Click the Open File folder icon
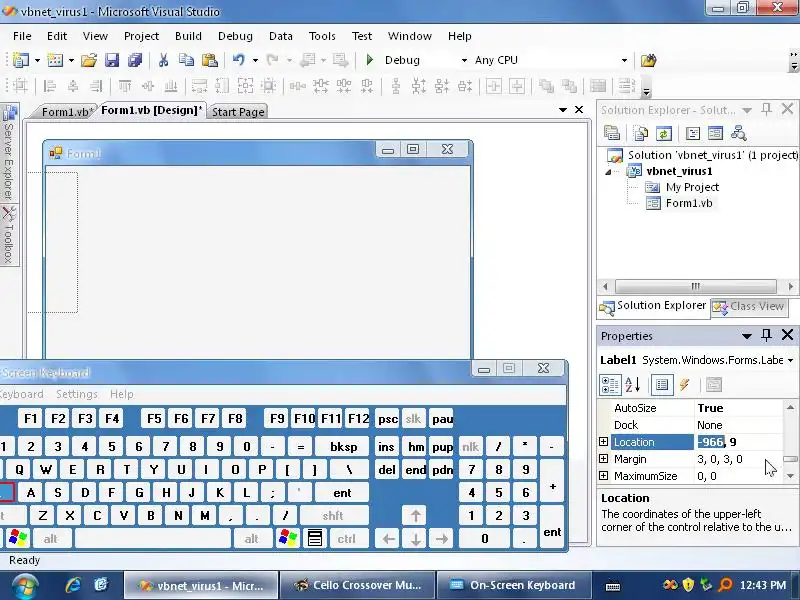The image size is (800, 600). 89,60
